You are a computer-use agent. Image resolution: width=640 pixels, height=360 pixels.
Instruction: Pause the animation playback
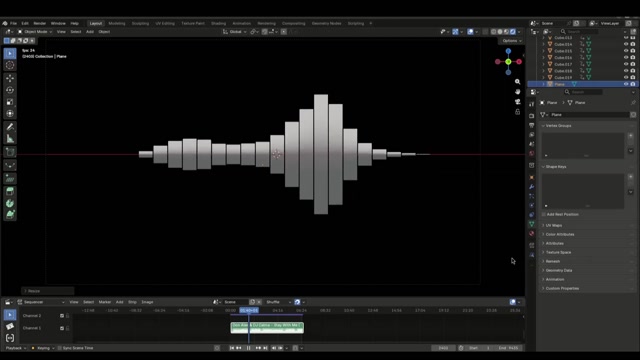(x=248, y=348)
